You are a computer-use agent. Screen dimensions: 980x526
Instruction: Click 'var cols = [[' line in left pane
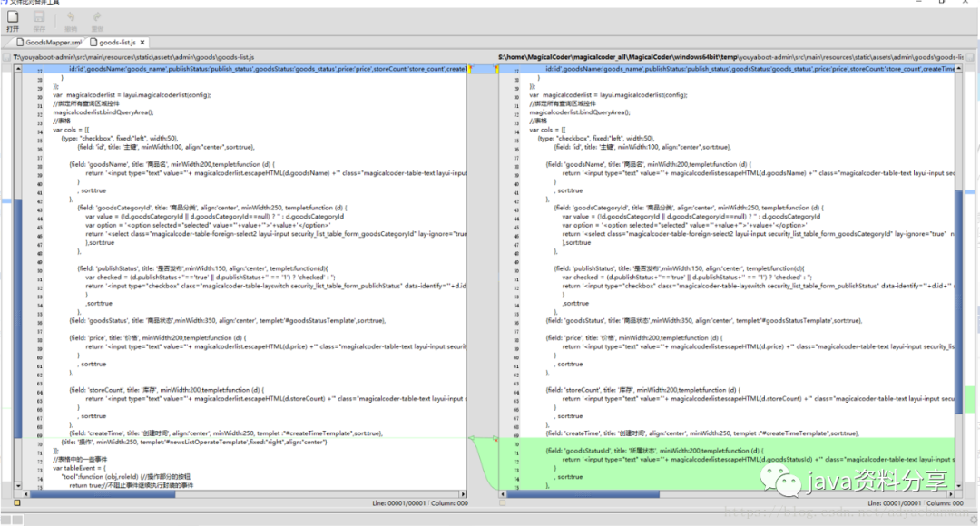(71, 130)
